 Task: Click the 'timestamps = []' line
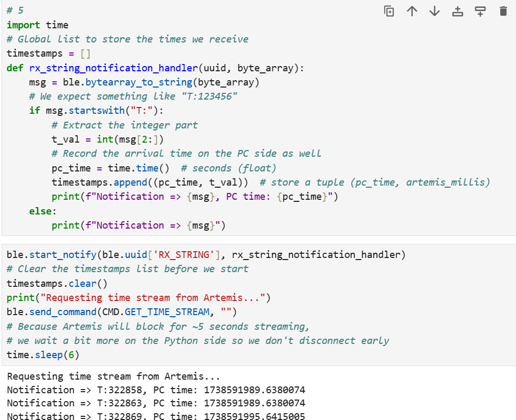point(48,53)
